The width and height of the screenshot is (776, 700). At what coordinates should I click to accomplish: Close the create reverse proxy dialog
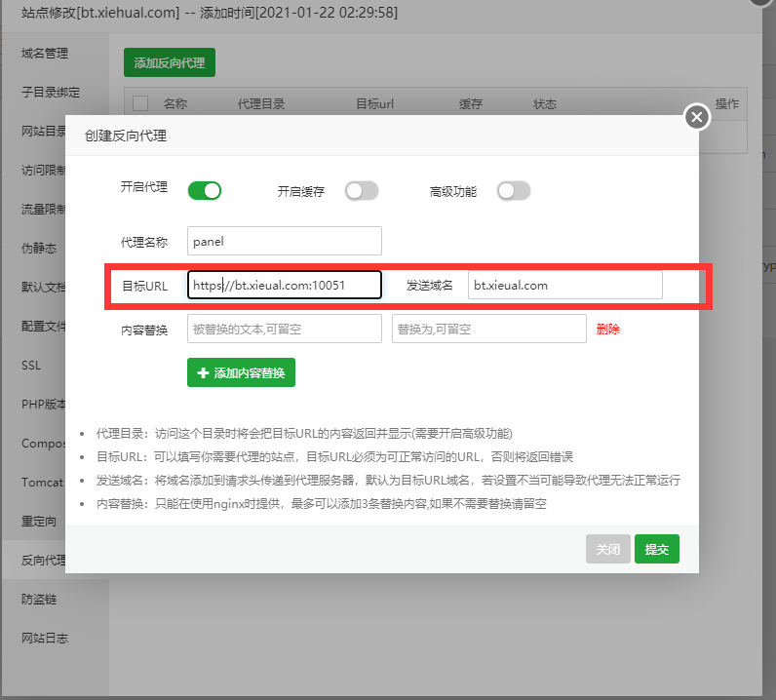[697, 117]
